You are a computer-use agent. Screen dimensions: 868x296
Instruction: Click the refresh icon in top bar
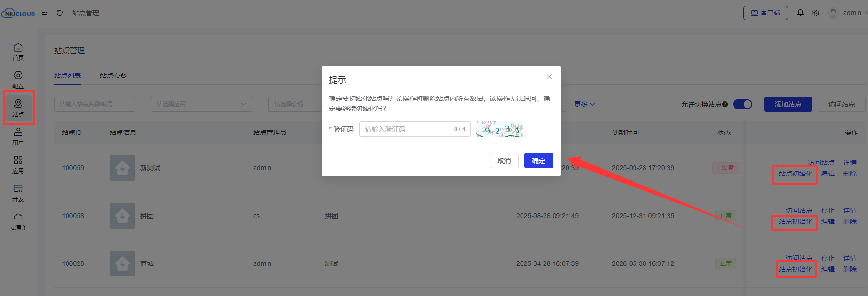[60, 13]
